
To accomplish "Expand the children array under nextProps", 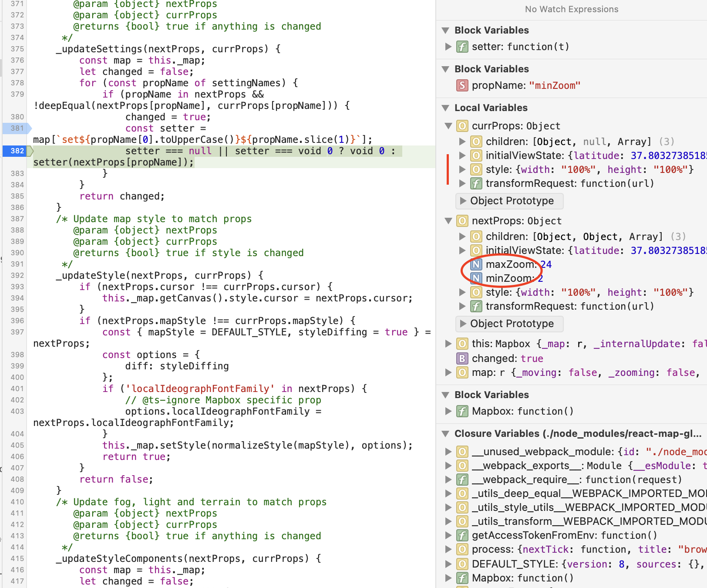I will [x=463, y=237].
